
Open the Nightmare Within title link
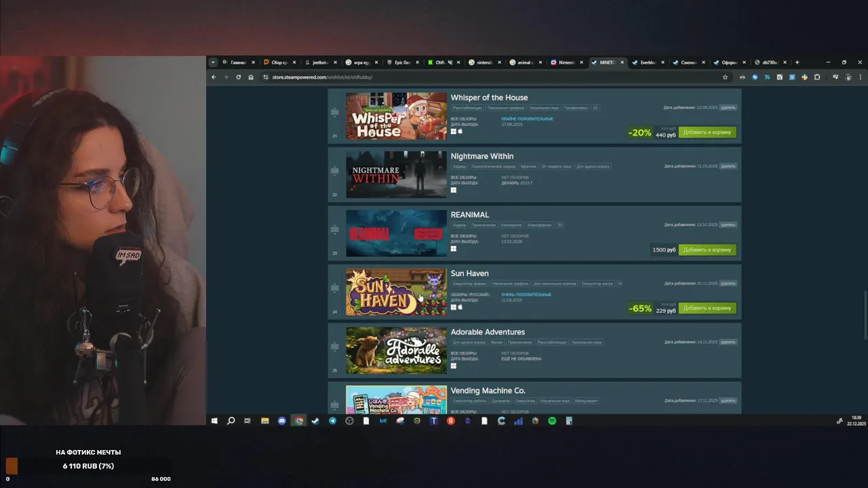(482, 157)
